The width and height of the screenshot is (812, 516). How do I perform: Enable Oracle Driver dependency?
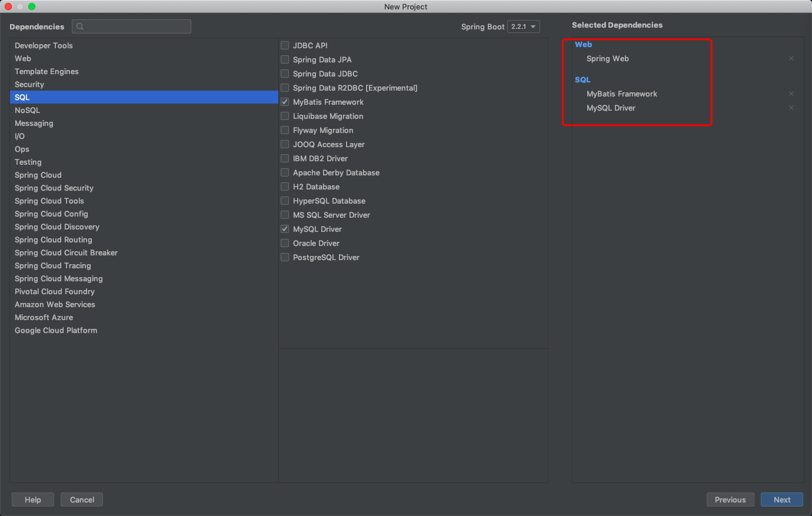tap(285, 243)
